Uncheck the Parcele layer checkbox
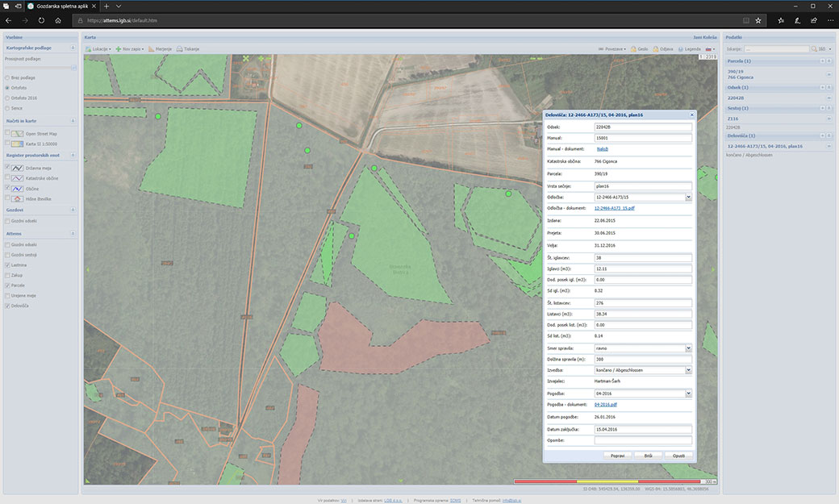 pyautogui.click(x=8, y=285)
